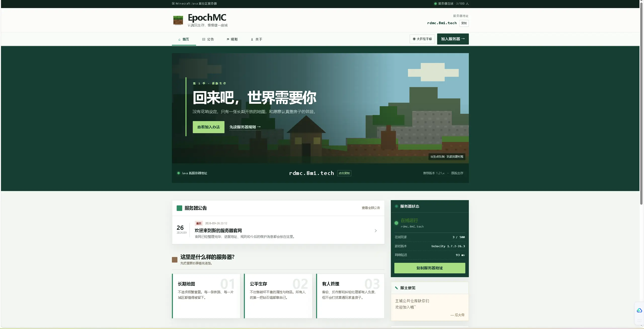Click the 长期地图 feature card

point(206,296)
